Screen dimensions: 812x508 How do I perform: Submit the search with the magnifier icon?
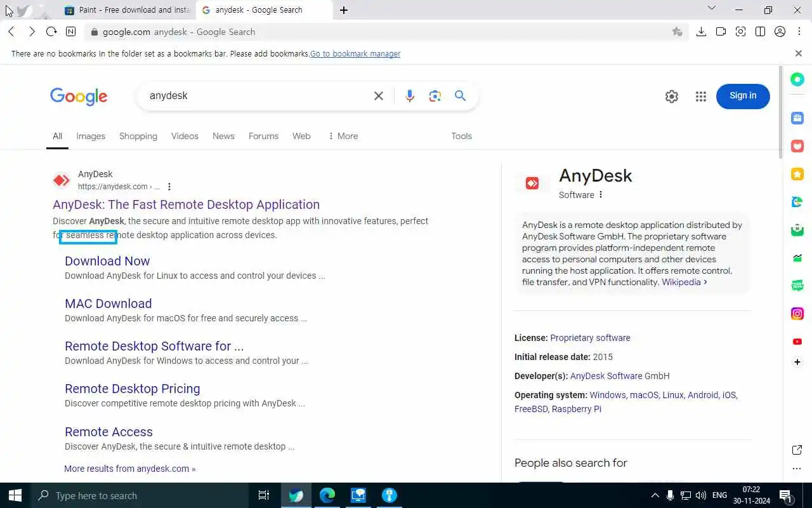461,96
